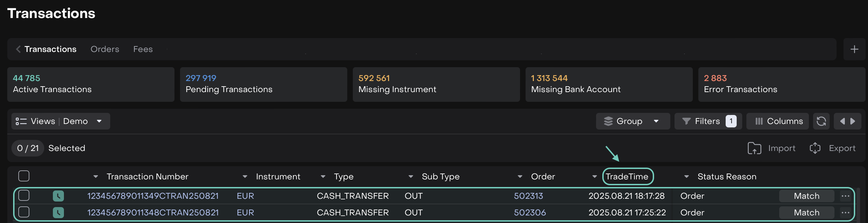Screen dimensions: 868x223
Task: Click the right arrow navigation icon
Action: (853, 121)
